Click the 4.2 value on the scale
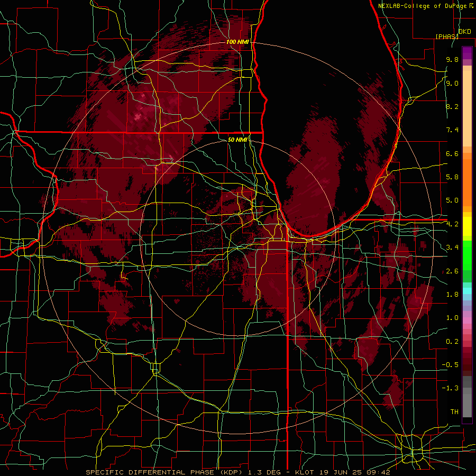The width and height of the screenshot is (476, 476). [x=452, y=224]
